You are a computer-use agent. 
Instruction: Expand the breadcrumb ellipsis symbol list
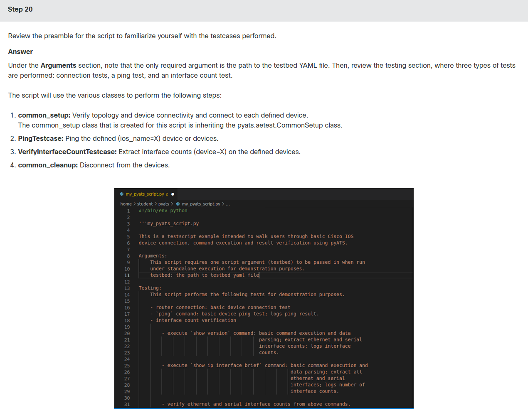(x=228, y=204)
